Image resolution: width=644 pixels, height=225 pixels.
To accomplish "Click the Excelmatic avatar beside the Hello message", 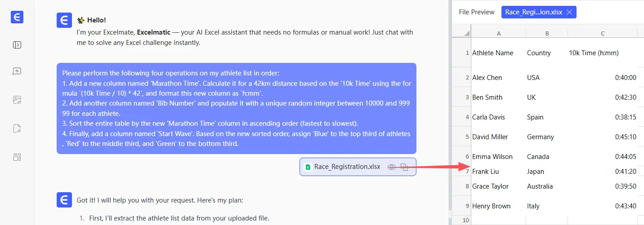I will (x=64, y=21).
